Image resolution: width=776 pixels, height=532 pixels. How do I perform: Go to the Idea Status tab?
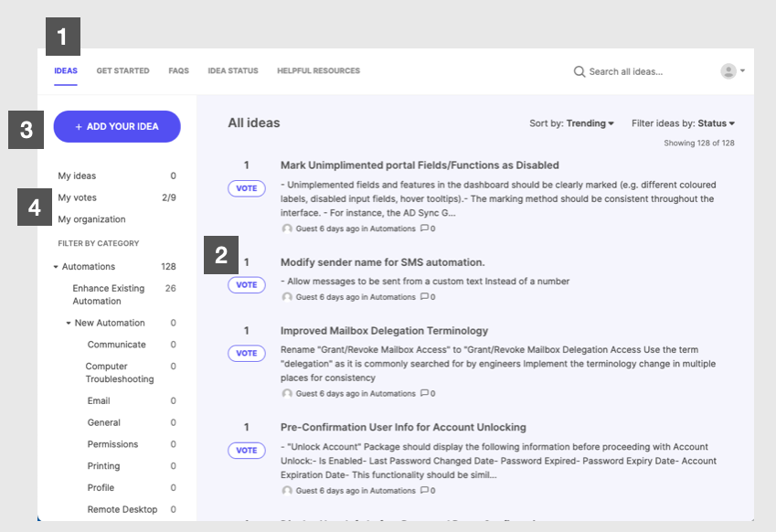click(233, 70)
